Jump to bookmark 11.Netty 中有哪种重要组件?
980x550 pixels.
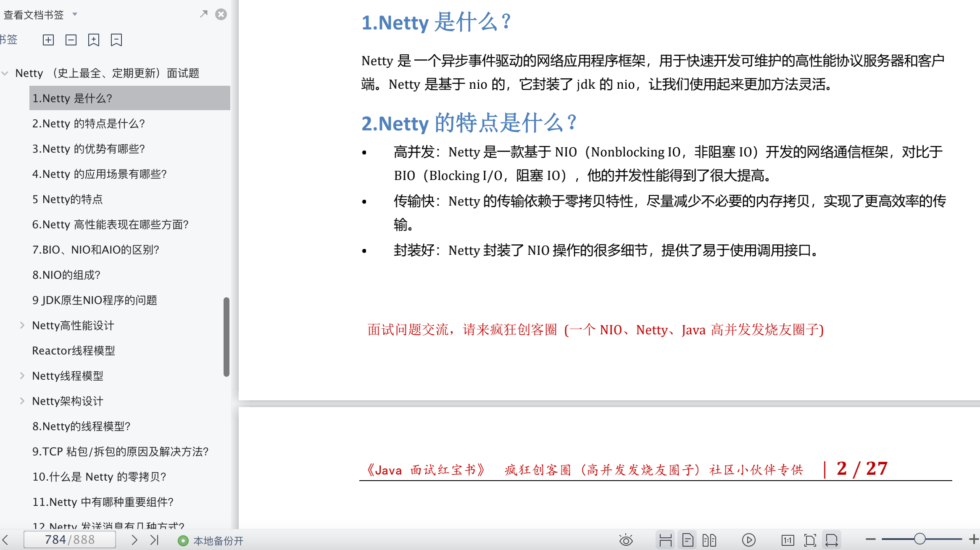pyautogui.click(x=103, y=502)
